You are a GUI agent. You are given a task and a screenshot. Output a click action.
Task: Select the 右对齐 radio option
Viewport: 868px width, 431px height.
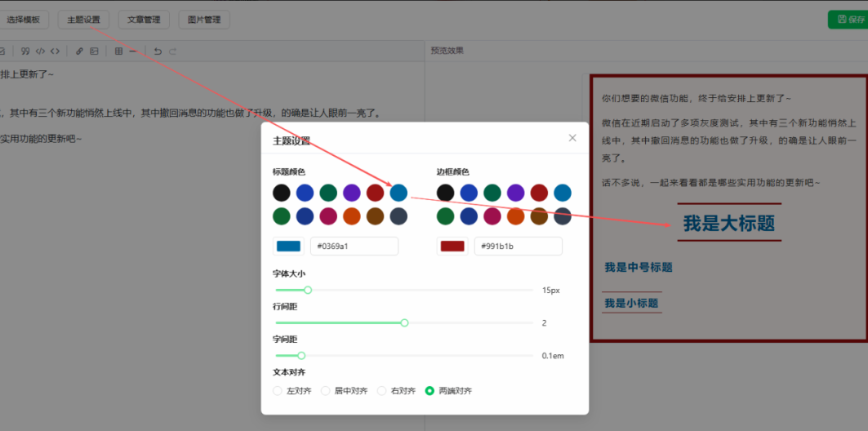click(x=381, y=391)
